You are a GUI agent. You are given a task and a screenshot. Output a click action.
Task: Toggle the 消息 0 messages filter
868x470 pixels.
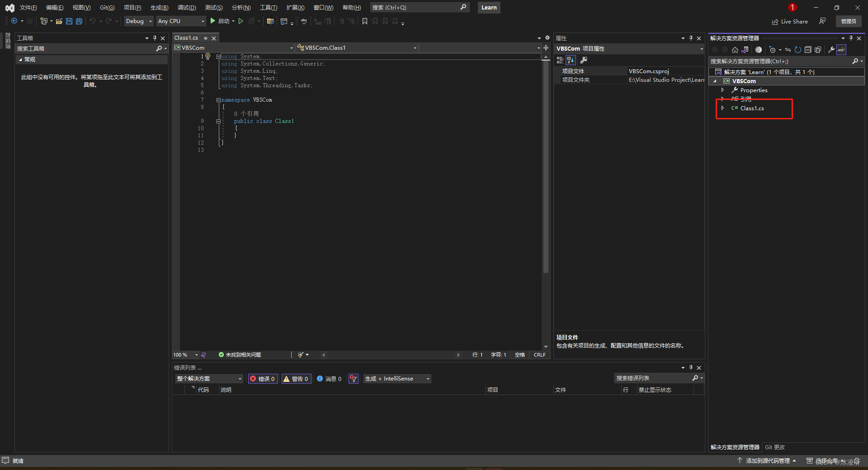[x=329, y=379]
